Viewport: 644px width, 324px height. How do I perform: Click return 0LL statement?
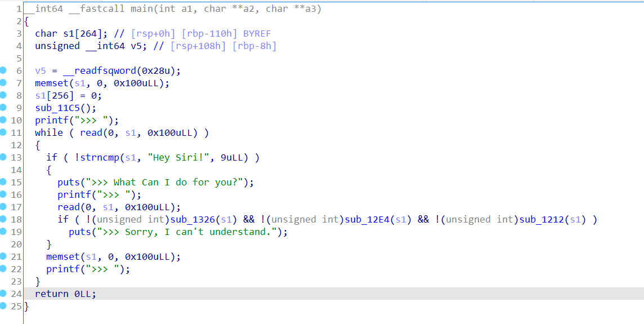point(66,294)
